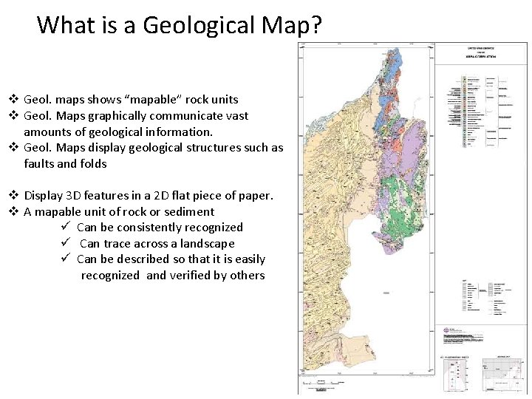
Task: Click the stratigraphic legend column on the map sheet
Action: [465, 112]
